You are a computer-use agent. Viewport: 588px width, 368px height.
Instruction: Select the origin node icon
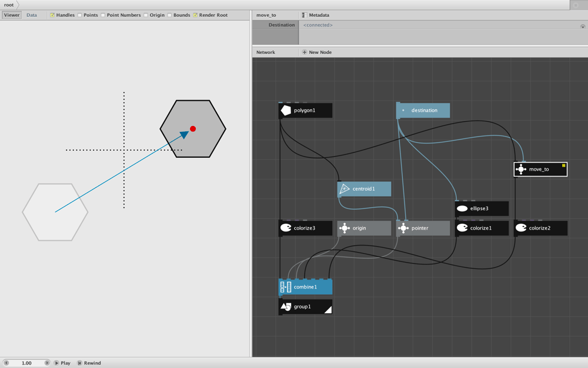click(x=344, y=228)
